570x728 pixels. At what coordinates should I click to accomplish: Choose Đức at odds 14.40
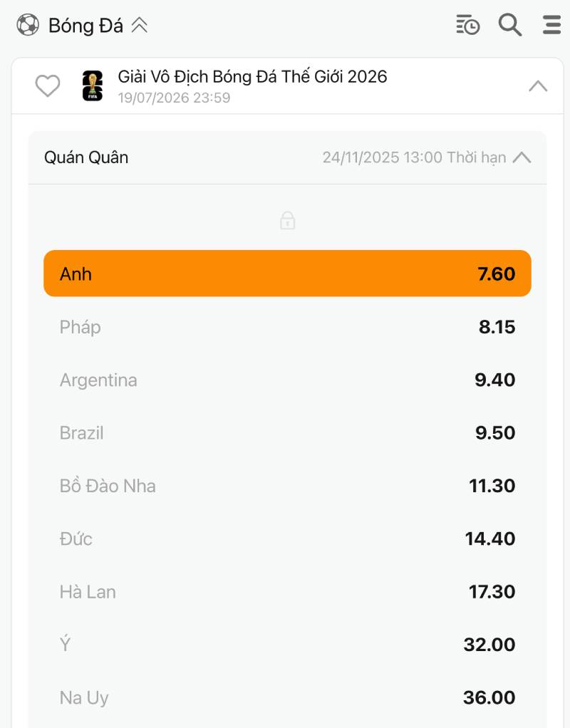point(287,539)
